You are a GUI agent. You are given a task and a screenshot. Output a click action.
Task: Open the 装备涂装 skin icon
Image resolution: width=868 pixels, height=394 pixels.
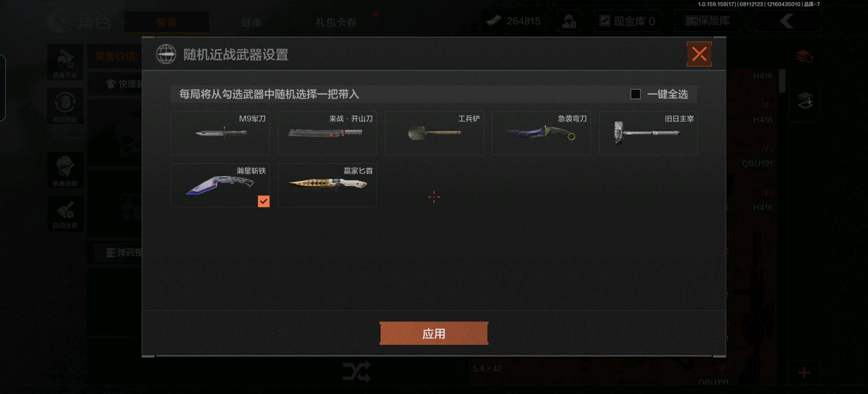[x=65, y=170]
